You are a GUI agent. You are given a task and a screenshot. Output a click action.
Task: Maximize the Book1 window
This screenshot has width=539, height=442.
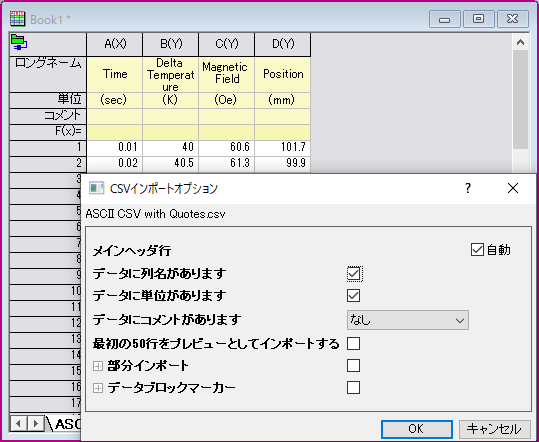tap(478, 19)
